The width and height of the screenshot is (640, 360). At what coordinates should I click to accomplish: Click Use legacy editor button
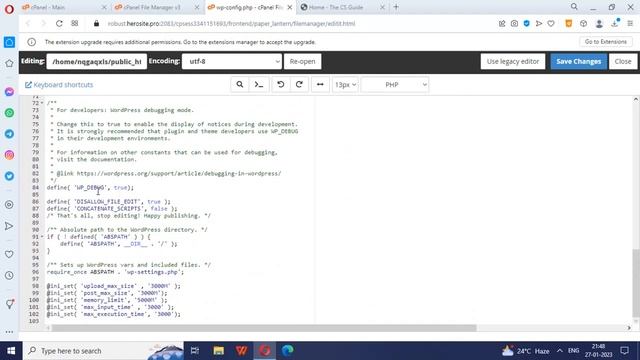point(513,61)
